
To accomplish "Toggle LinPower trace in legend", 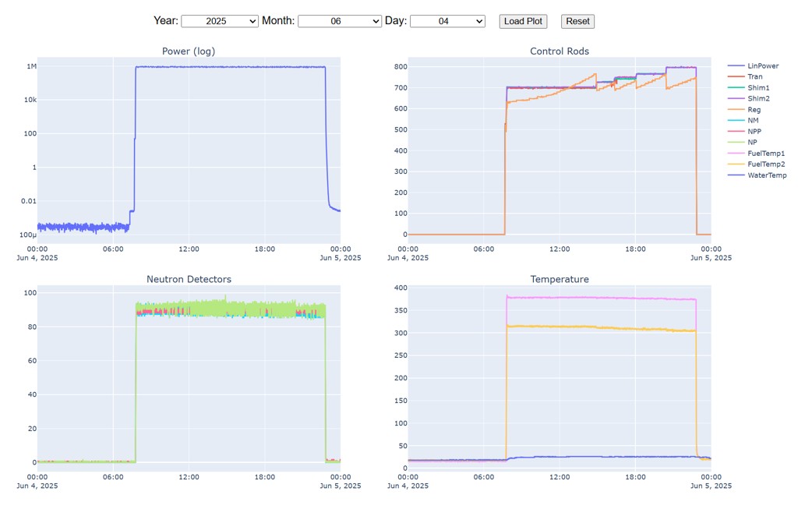I will [762, 66].
